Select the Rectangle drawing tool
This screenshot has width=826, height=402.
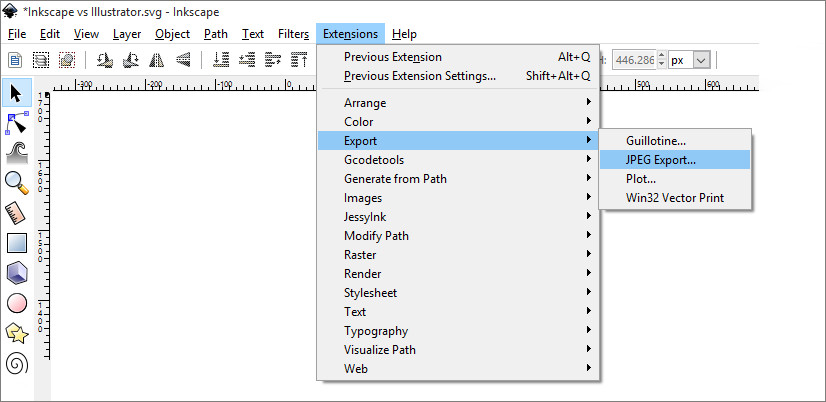(16, 242)
